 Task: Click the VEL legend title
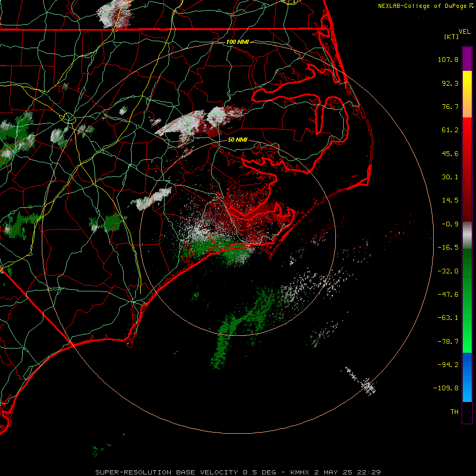pos(464,32)
